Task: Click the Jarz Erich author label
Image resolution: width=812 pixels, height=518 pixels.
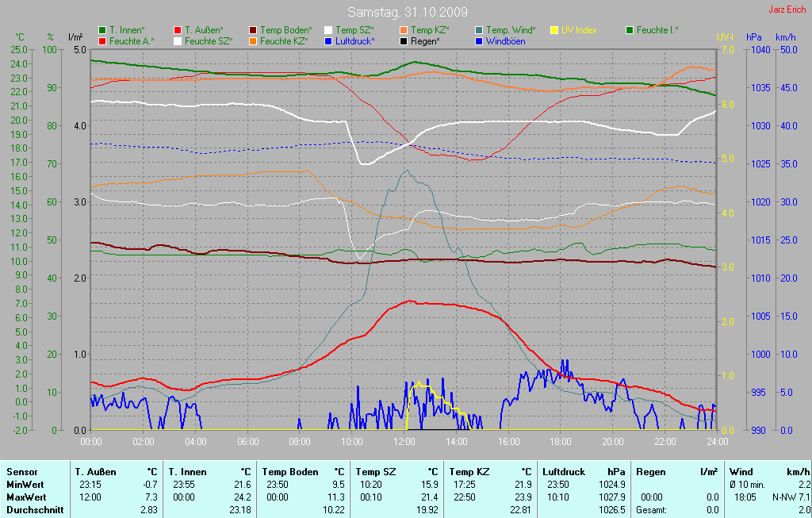Action: (x=789, y=10)
